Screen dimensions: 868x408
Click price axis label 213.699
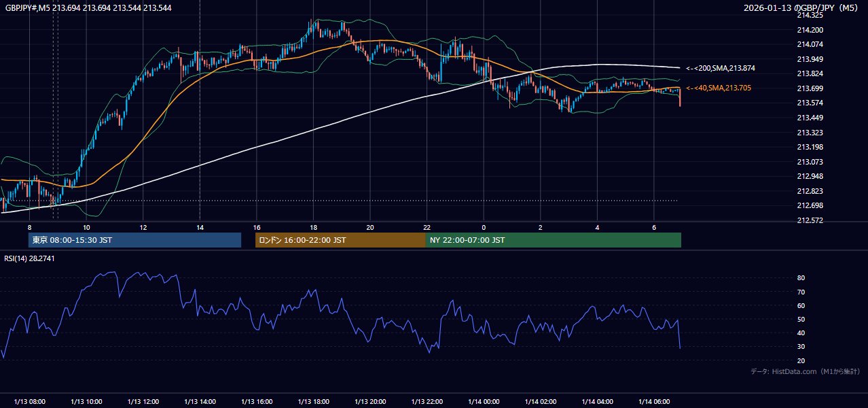coord(810,88)
